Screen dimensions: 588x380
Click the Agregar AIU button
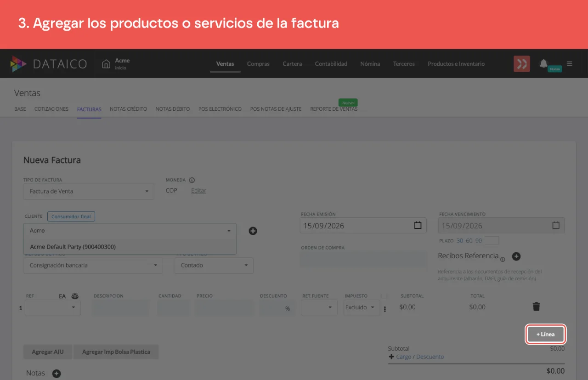point(48,352)
